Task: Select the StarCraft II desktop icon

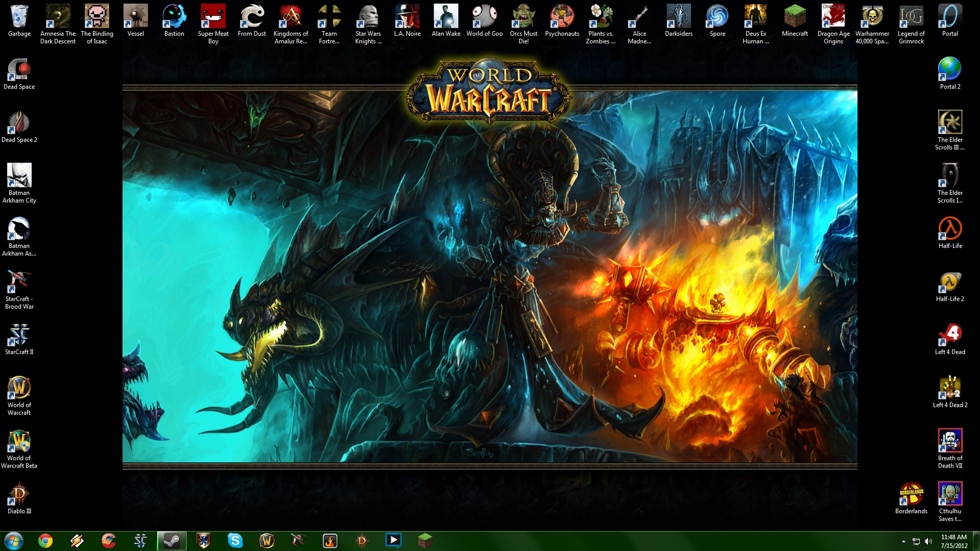Action: [x=19, y=336]
